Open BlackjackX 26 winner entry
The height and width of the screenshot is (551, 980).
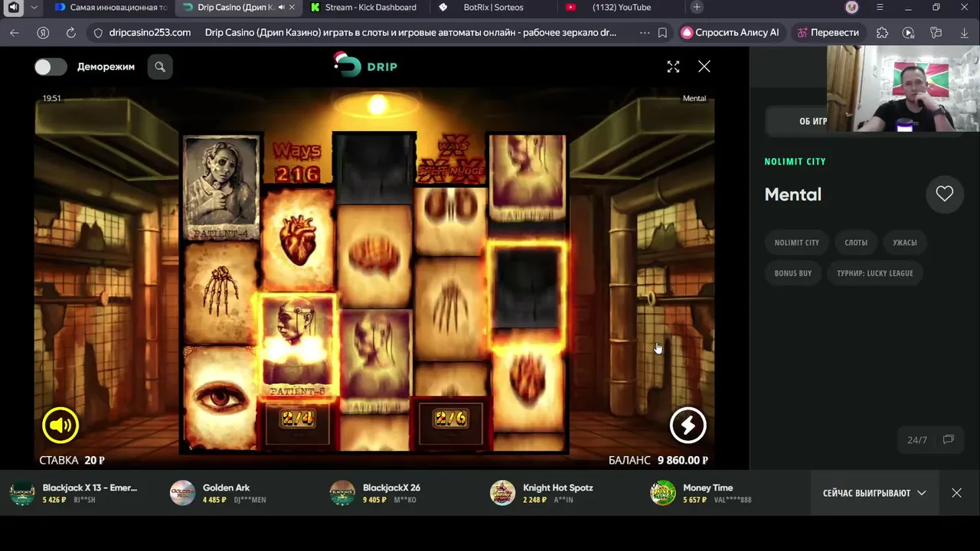tap(375, 493)
